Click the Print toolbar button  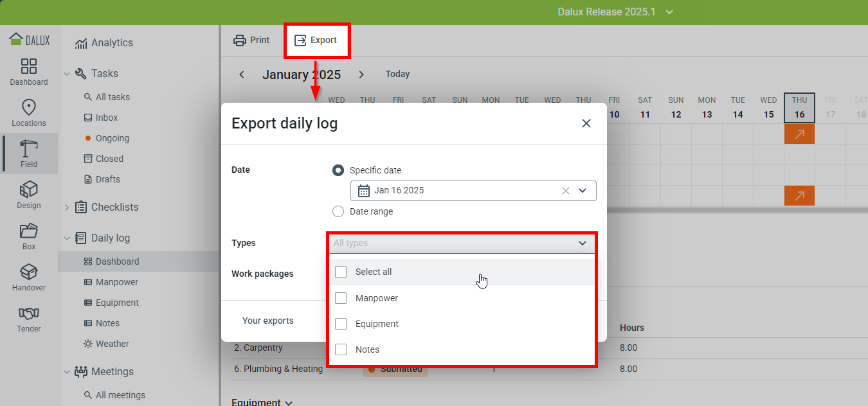[x=251, y=40]
